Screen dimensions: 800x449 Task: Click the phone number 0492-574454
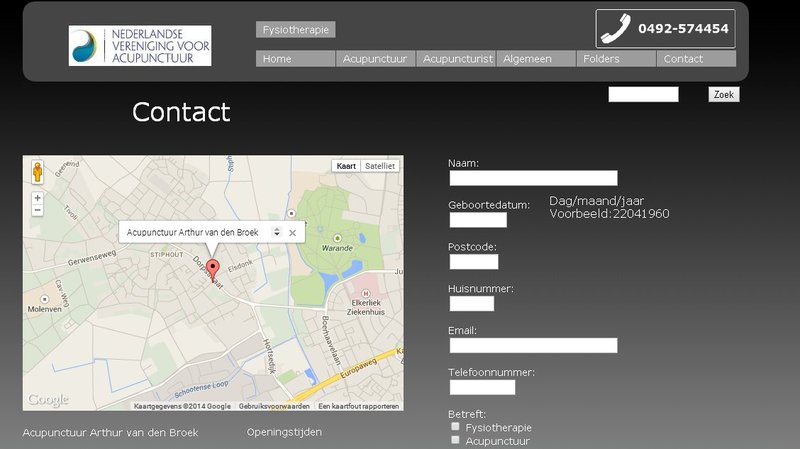(x=683, y=29)
